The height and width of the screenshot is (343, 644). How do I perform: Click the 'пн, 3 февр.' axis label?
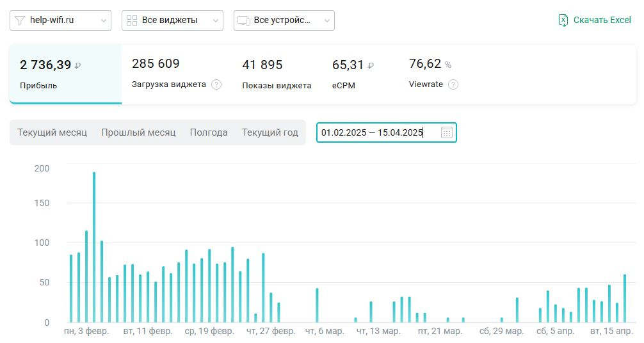coord(86,331)
